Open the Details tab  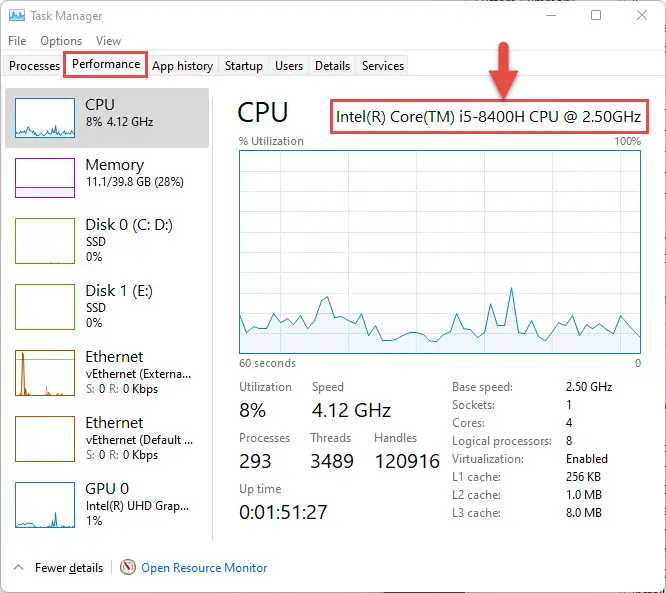tap(333, 66)
